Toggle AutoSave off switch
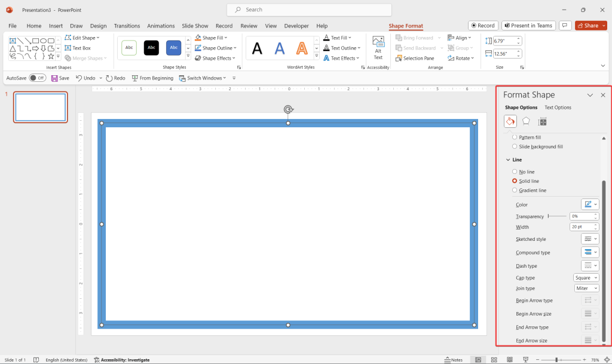The height and width of the screenshot is (364, 612). (x=37, y=78)
